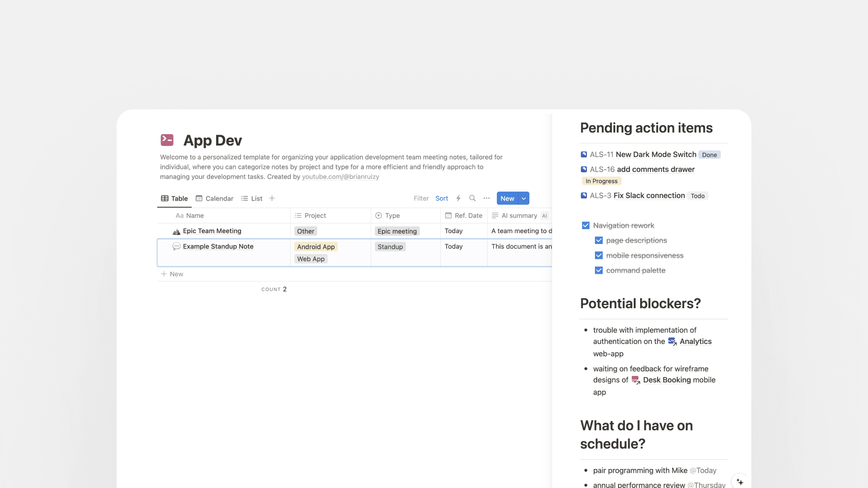Click the AI badge in AI summary header
868x488 pixels.
coord(544,216)
